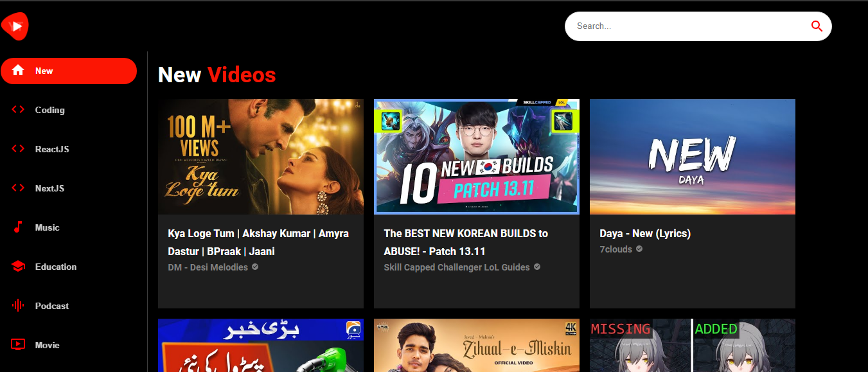Open the Geo News Urdu thumbnail
Screen dimensions: 868x372
pos(261,345)
